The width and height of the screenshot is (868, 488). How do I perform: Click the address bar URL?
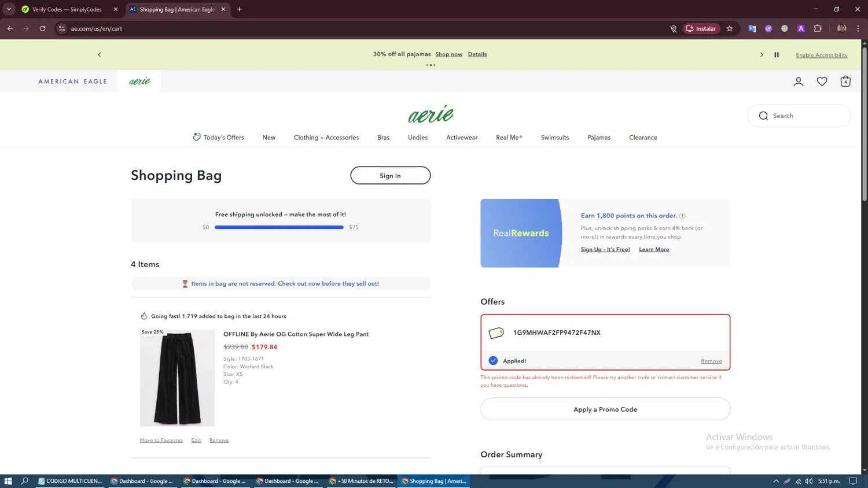coord(96,28)
